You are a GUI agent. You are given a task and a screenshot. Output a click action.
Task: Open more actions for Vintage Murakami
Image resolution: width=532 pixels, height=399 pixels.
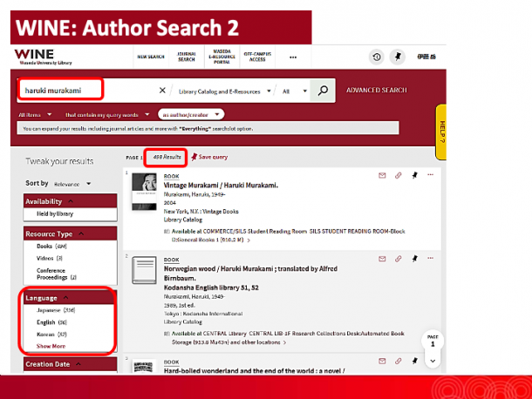pyautogui.click(x=430, y=175)
